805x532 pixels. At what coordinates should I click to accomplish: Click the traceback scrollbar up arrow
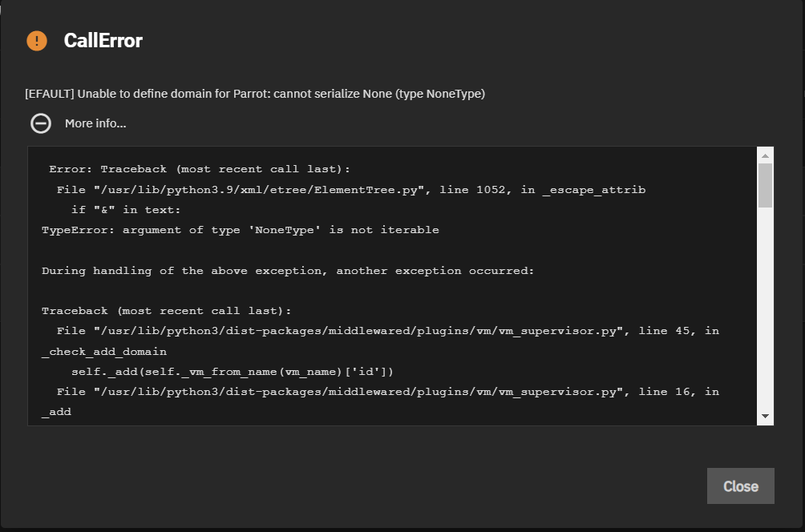(765, 155)
